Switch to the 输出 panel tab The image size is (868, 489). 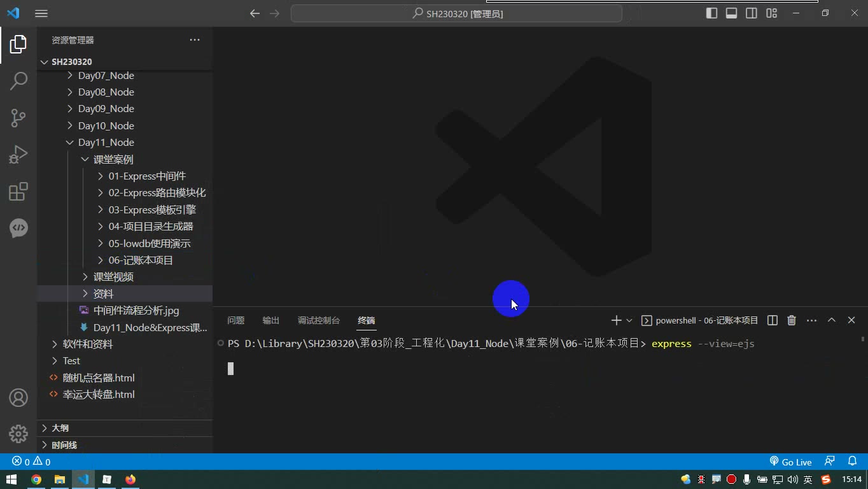pyautogui.click(x=271, y=320)
